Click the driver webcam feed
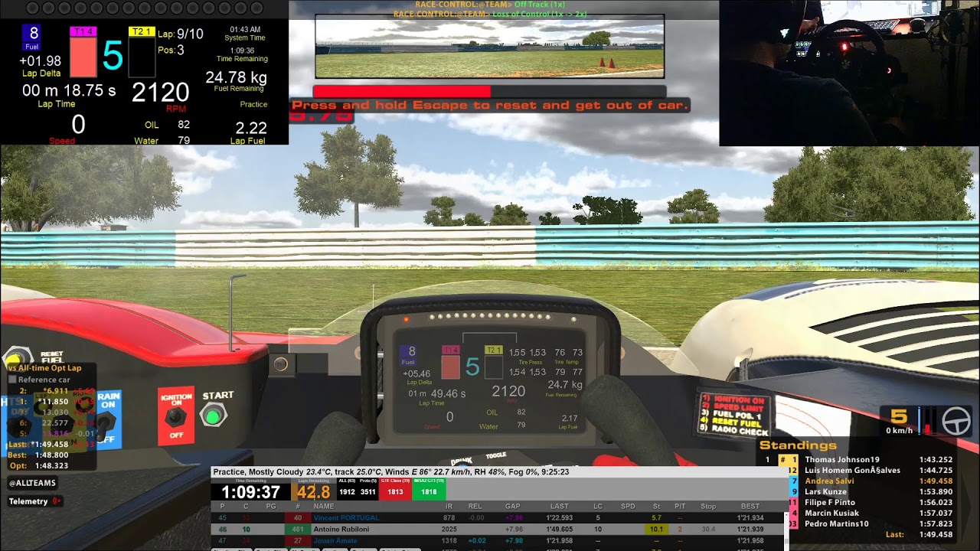The image size is (980, 551). point(849,73)
